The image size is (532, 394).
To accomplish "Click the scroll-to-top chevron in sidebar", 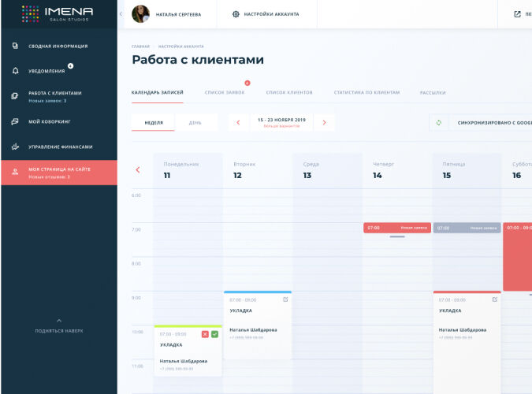I will pos(59,321).
